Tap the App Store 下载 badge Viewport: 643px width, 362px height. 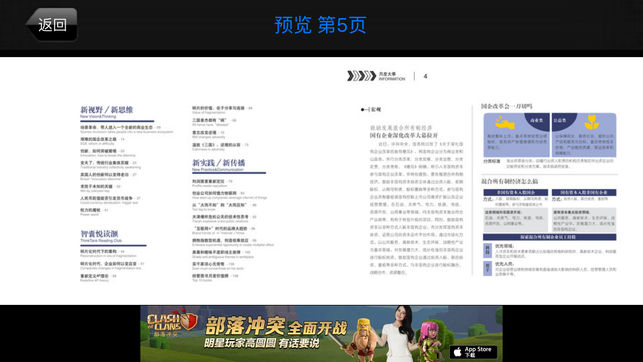[x=474, y=352]
